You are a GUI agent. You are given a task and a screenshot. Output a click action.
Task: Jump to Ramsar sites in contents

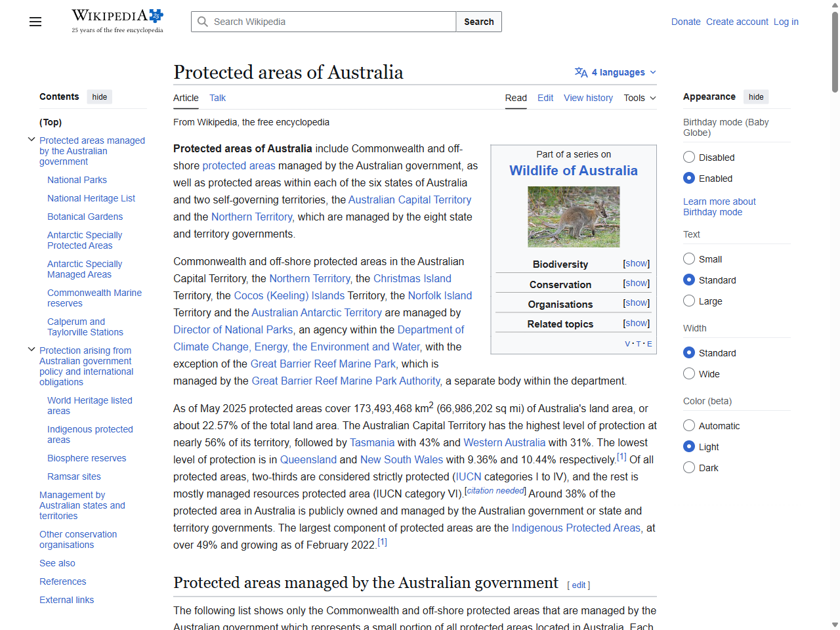tap(74, 476)
